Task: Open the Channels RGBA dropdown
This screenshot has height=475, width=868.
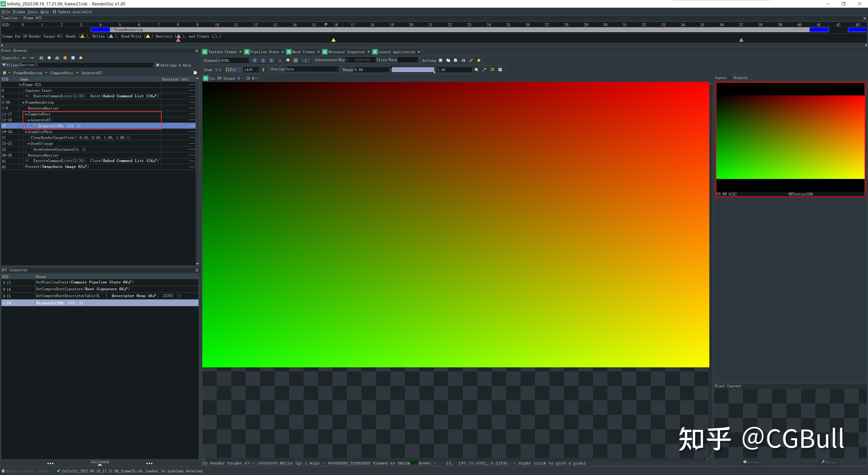Action: pyautogui.click(x=235, y=60)
